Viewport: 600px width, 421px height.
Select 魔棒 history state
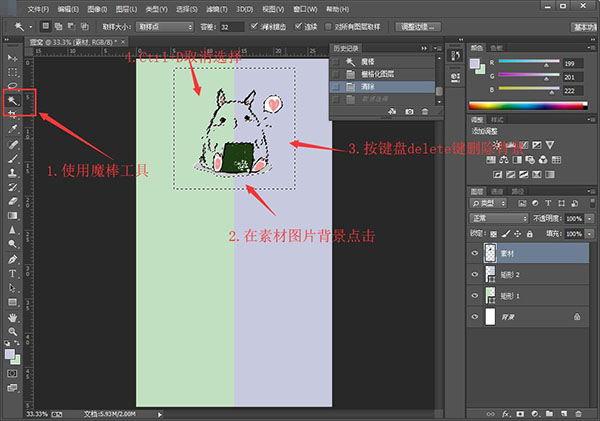[383, 61]
